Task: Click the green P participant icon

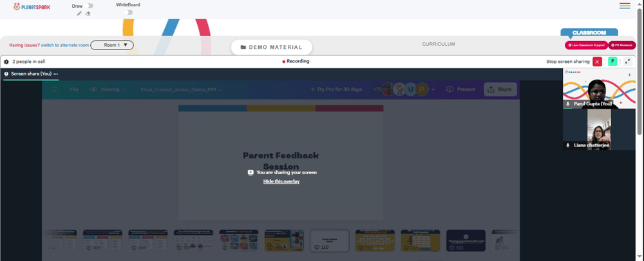Action: [612, 62]
